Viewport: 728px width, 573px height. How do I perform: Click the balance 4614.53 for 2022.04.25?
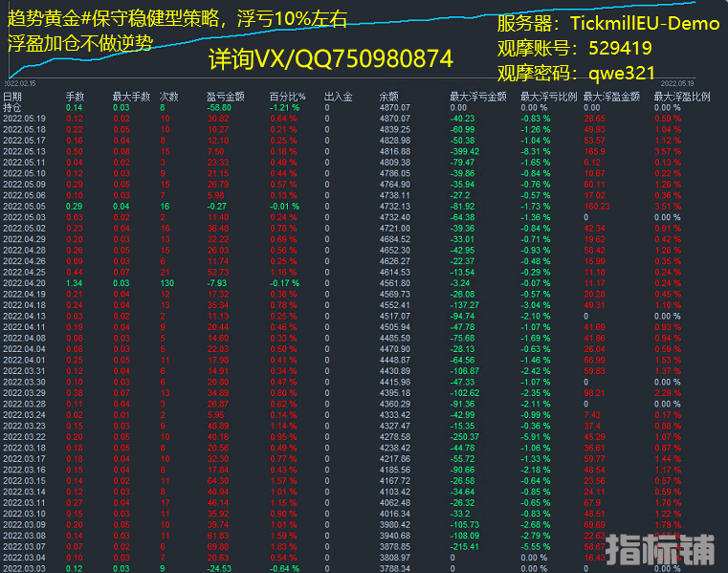[x=395, y=272]
